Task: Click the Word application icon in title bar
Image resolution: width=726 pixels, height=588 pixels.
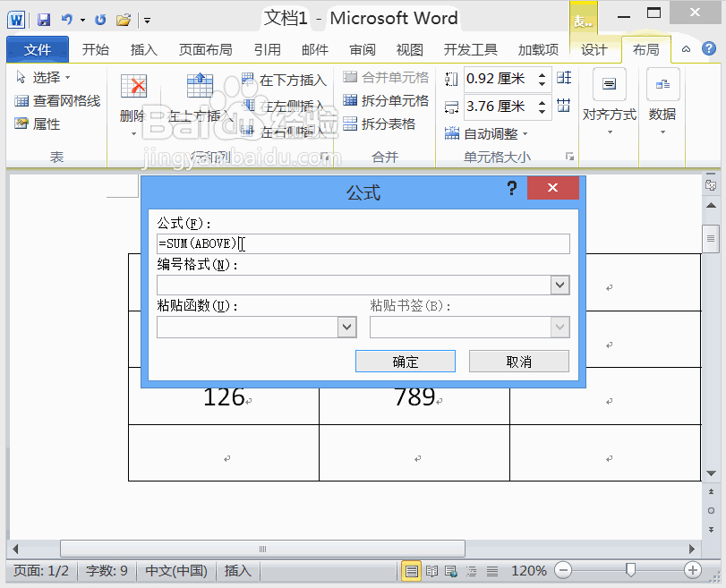Action: (x=16, y=20)
